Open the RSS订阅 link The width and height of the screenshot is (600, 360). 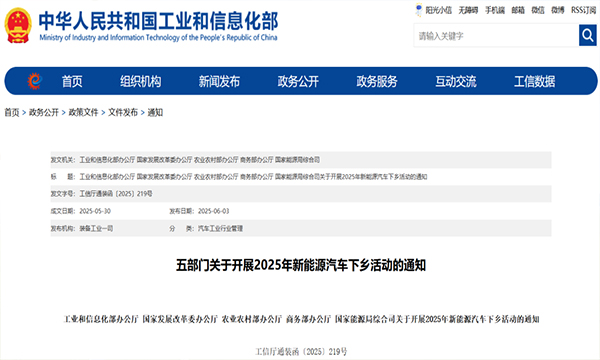(584, 10)
